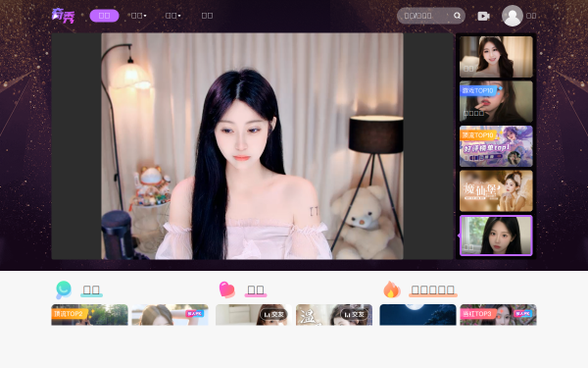The image size is (588, 368).
Task: Click the main live video player
Action: coord(253,146)
